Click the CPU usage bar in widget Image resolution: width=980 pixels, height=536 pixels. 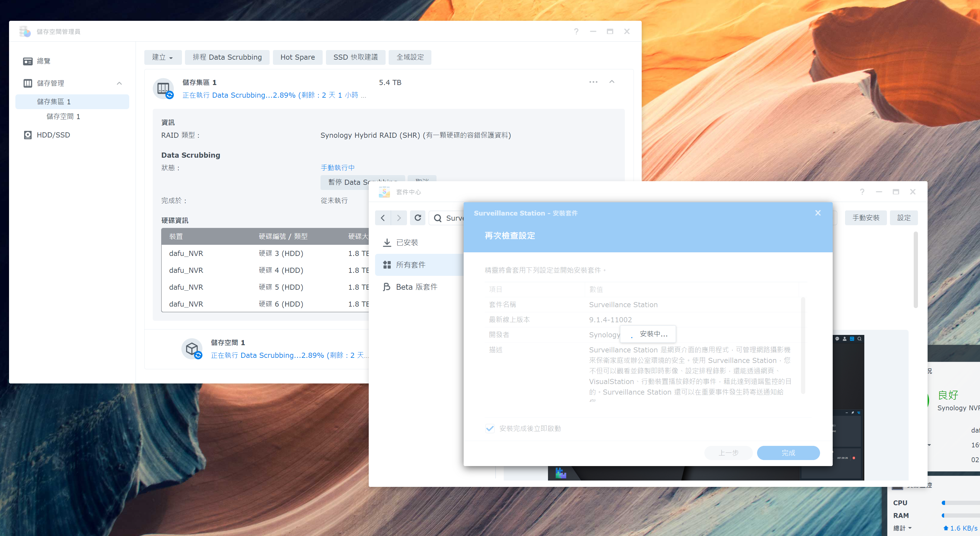click(961, 503)
